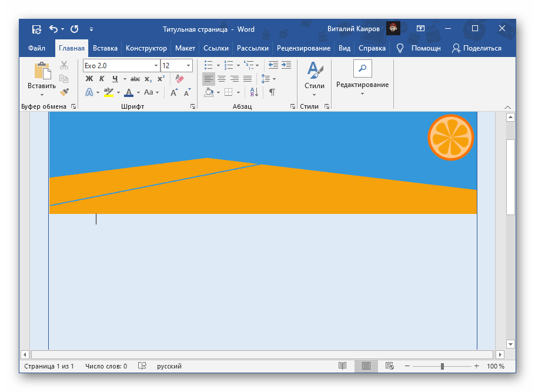
Task: Click the Format Painter brush icon
Action: click(x=64, y=92)
